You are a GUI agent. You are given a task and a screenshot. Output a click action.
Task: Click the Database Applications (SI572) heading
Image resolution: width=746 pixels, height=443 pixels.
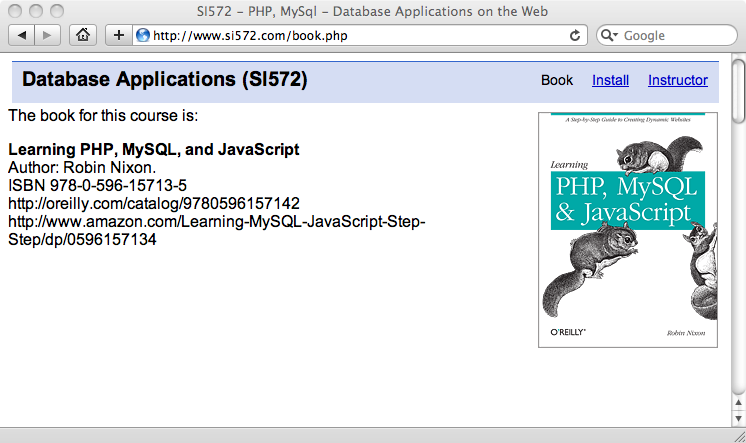point(165,79)
